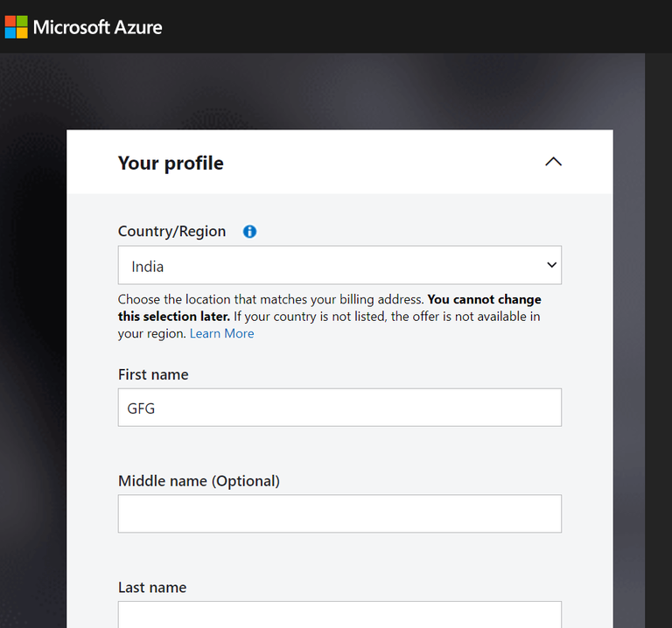This screenshot has height=628, width=672.
Task: Click the Middle name (Optional) text box
Action: [x=339, y=513]
